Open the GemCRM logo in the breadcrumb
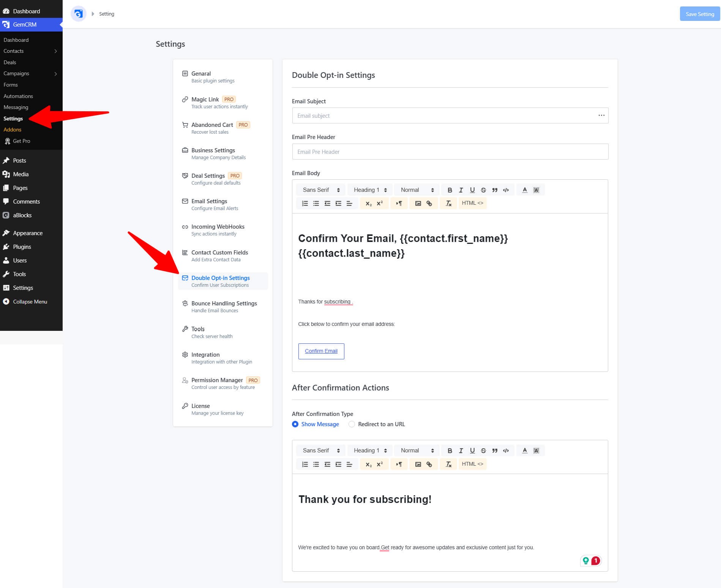The width and height of the screenshot is (721, 588). [79, 14]
